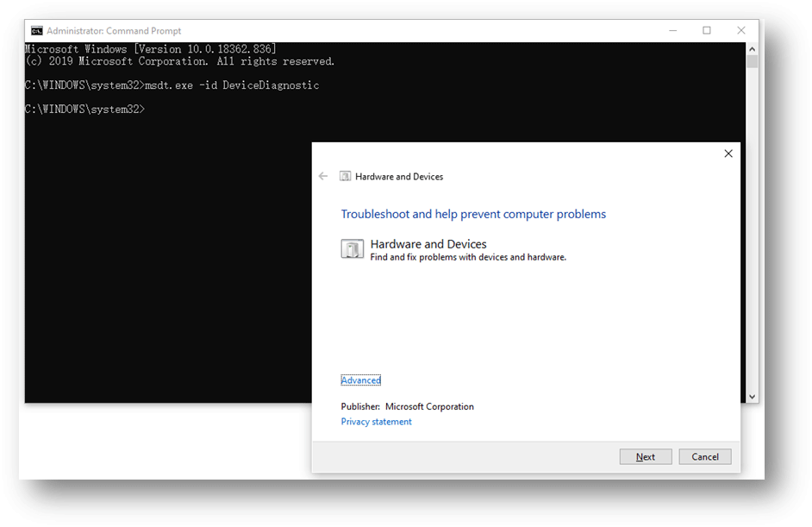Close the Hardware and Devices dialog
The width and height of the screenshot is (812, 527).
tap(728, 154)
